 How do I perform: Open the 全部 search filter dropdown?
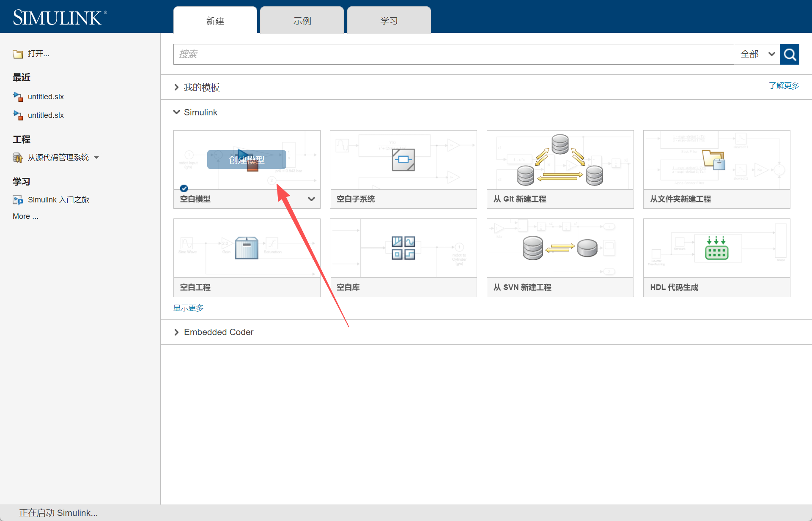(757, 54)
